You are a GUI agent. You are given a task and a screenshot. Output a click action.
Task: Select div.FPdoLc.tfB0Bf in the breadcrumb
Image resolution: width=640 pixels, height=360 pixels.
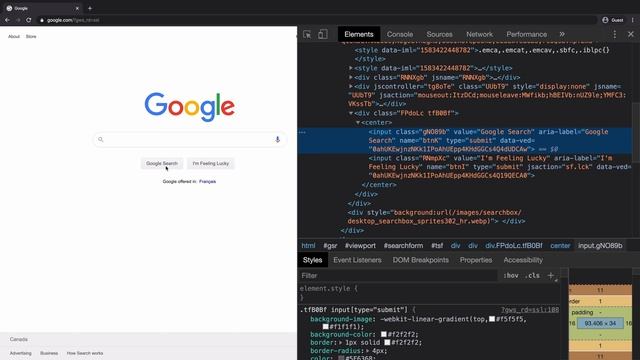(514, 246)
